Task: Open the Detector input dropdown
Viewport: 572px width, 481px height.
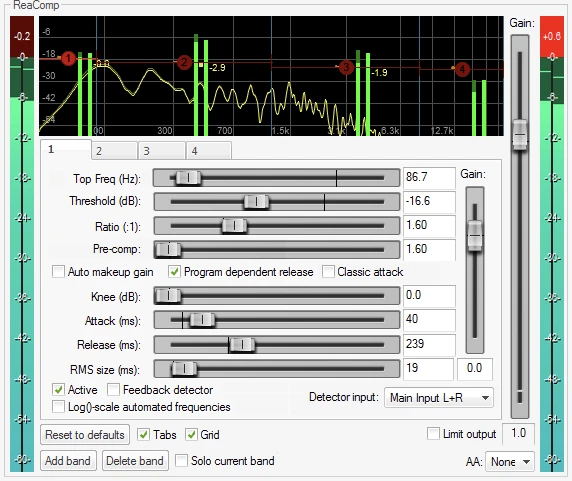Action: click(x=439, y=397)
